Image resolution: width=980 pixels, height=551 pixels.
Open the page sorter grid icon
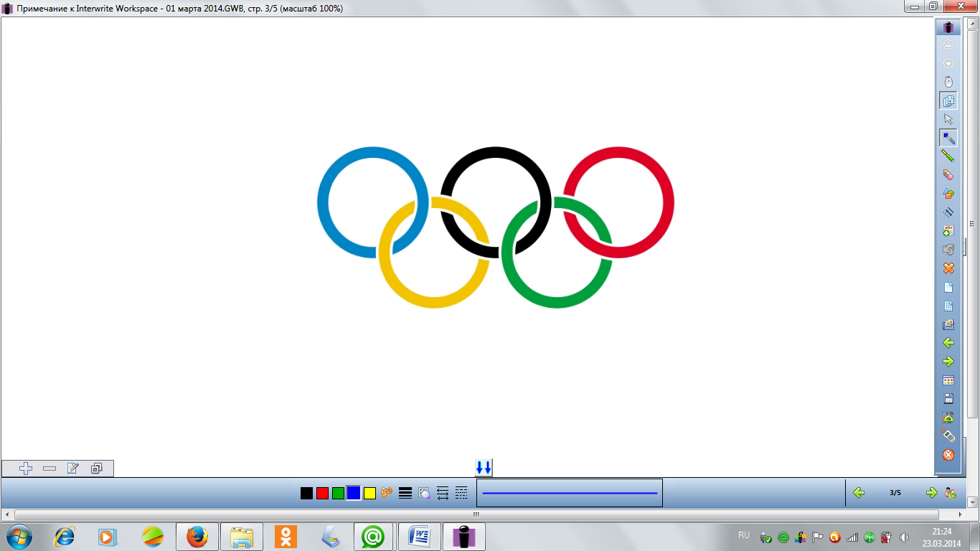click(x=948, y=380)
